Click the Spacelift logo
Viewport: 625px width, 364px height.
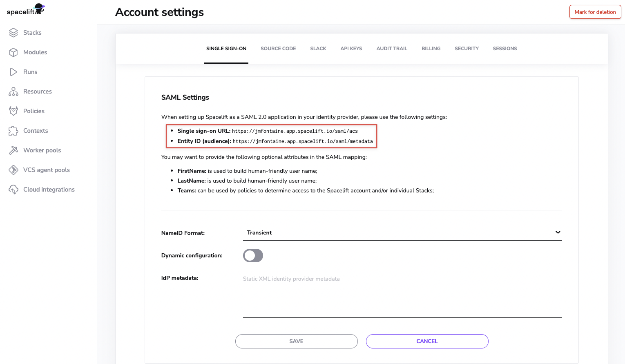point(26,9)
